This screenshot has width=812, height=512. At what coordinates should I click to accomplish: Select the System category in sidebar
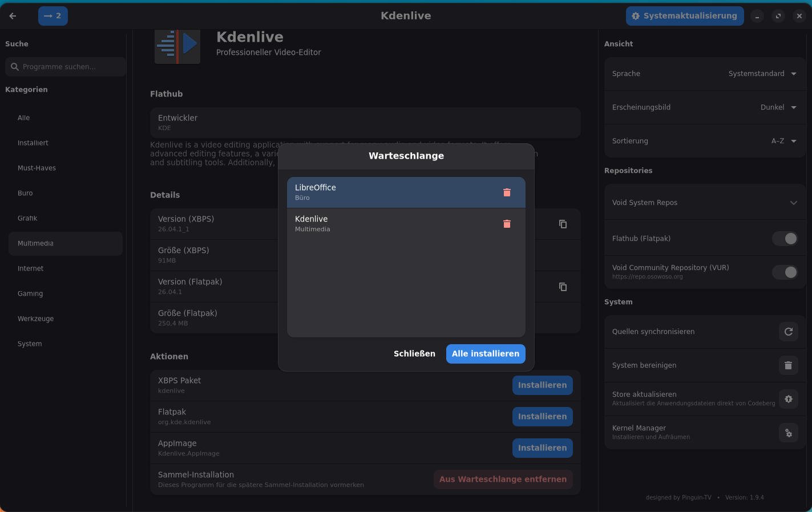[x=66, y=344]
